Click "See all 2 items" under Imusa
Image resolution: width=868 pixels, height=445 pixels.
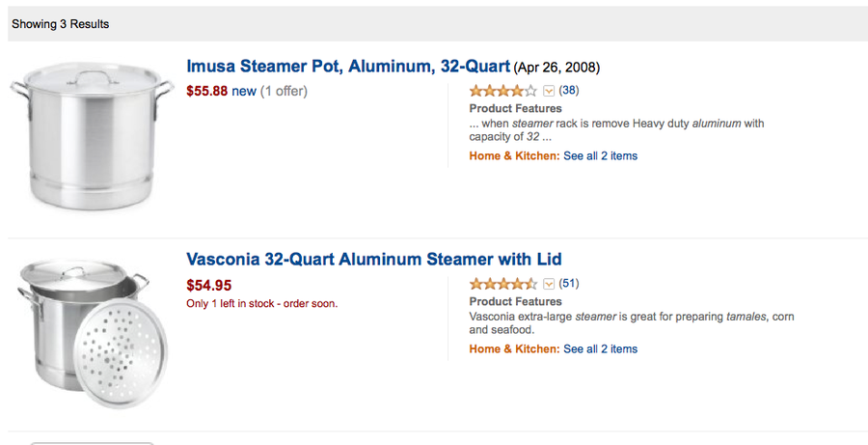600,155
